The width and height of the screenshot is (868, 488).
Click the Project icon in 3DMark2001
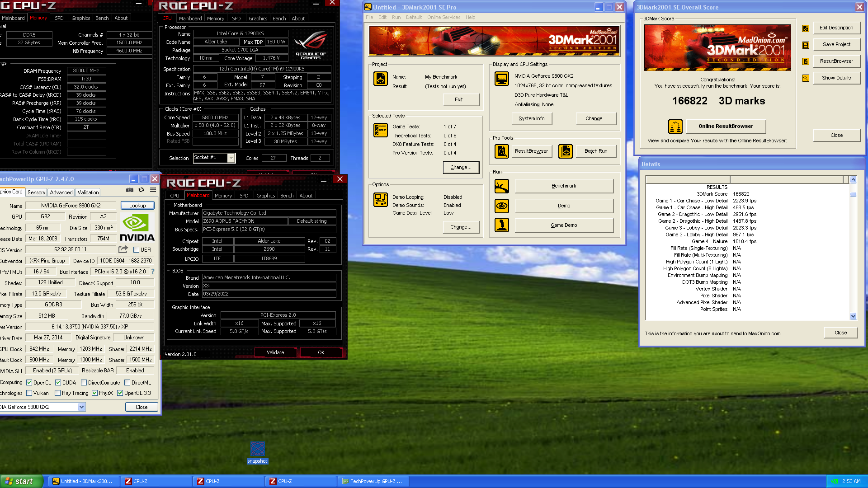(381, 79)
